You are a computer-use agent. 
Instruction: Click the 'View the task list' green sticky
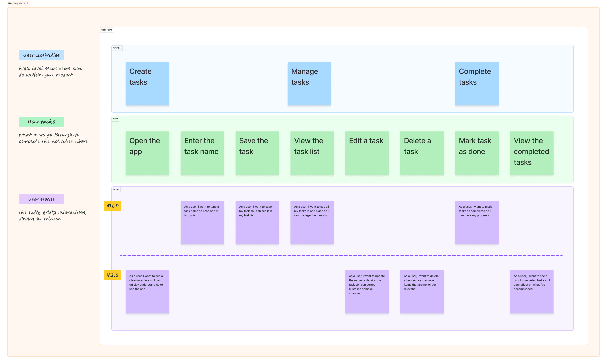tap(312, 153)
